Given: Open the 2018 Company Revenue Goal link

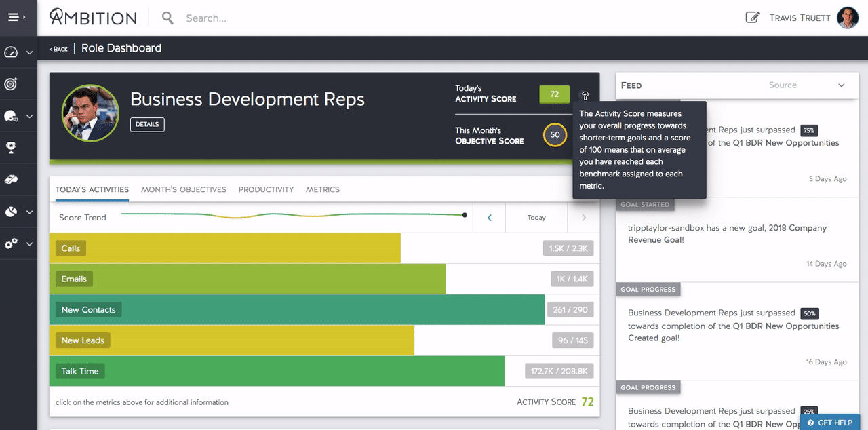Looking at the screenshot, I should [728, 234].
